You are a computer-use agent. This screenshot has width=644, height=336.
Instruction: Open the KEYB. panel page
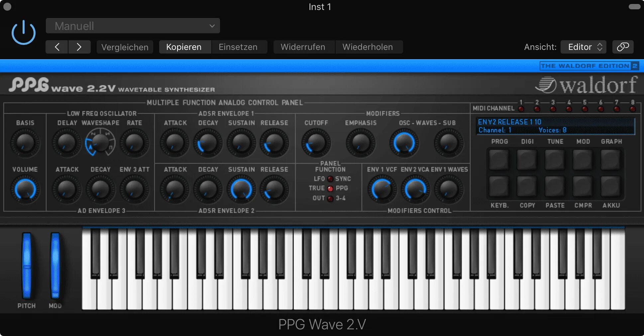(x=499, y=186)
